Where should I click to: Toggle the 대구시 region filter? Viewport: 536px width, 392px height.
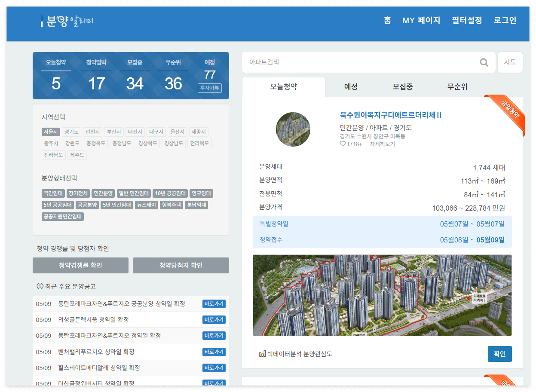pos(156,132)
